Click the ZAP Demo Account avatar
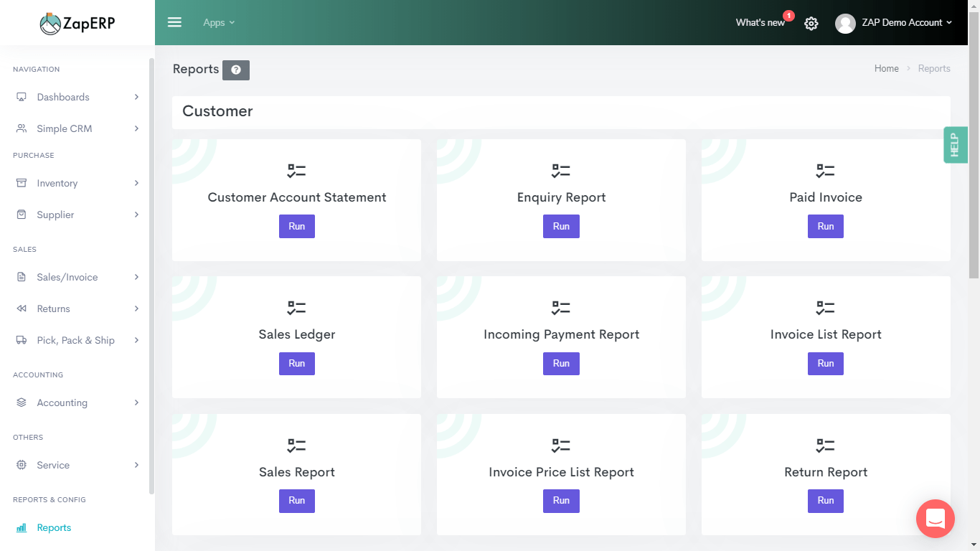The height and width of the screenshot is (551, 980). point(845,24)
